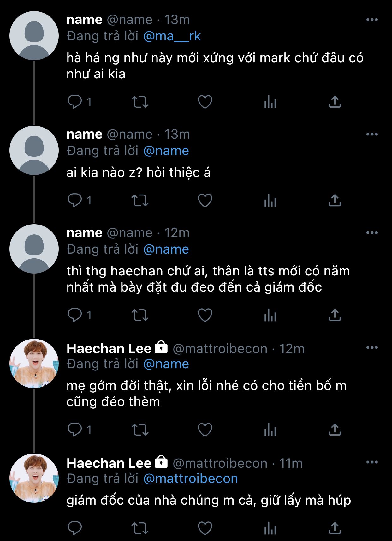View analytics of "mẹ gớm đời thật" tweet
392x541 pixels.
point(270,430)
